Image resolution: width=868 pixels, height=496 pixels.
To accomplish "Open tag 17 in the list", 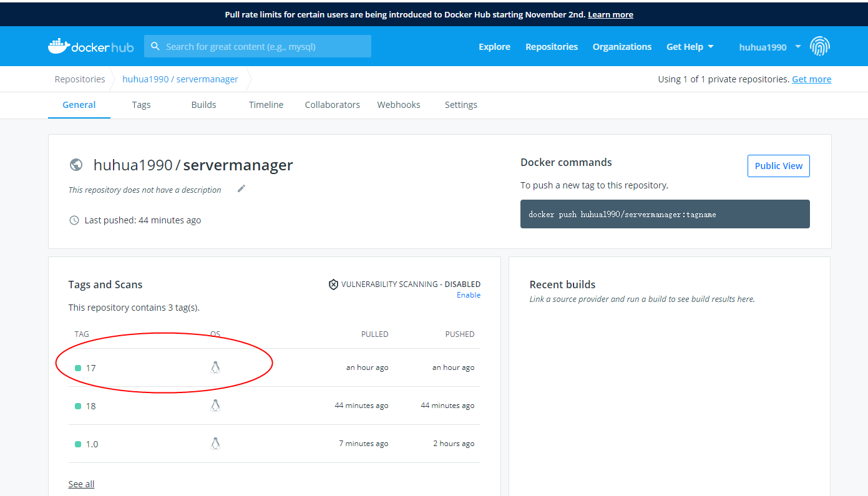I will pyautogui.click(x=91, y=368).
